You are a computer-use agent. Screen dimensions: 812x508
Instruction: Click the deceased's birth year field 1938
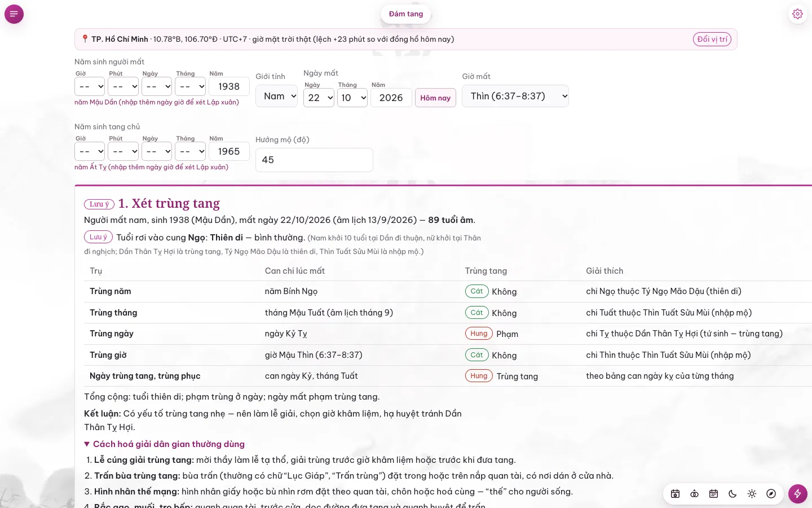pos(229,86)
